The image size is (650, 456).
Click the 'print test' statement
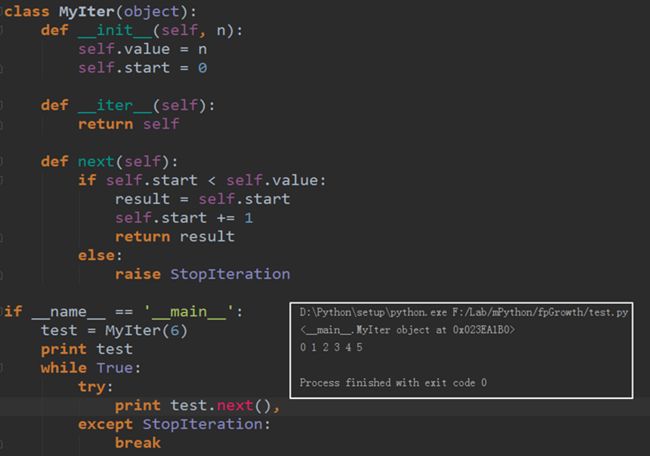87,349
